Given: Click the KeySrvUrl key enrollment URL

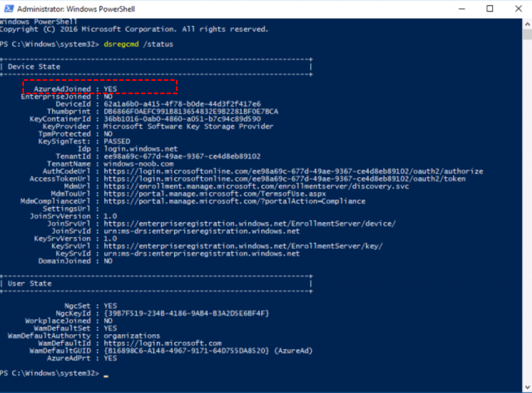Looking at the screenshot, I should coord(243,246).
